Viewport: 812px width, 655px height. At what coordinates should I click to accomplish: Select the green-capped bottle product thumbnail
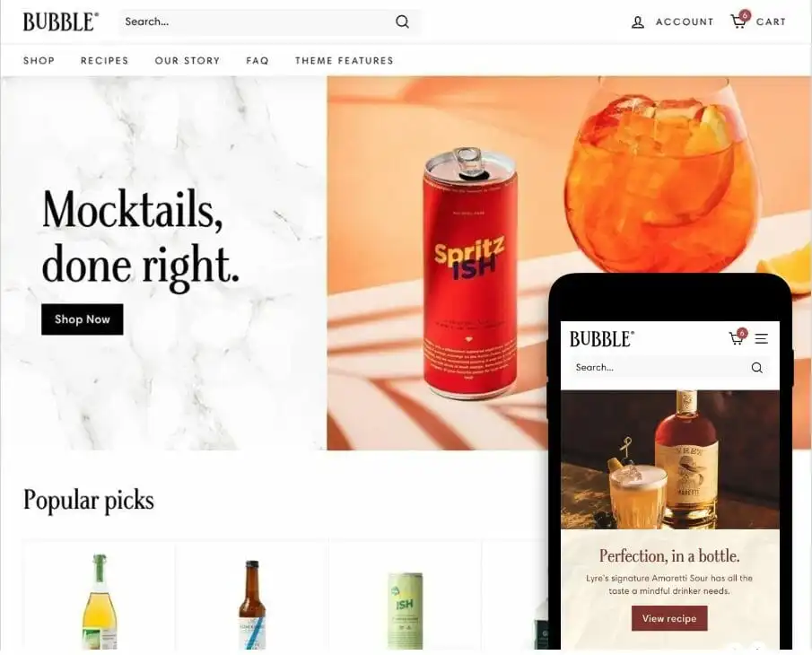100,602
